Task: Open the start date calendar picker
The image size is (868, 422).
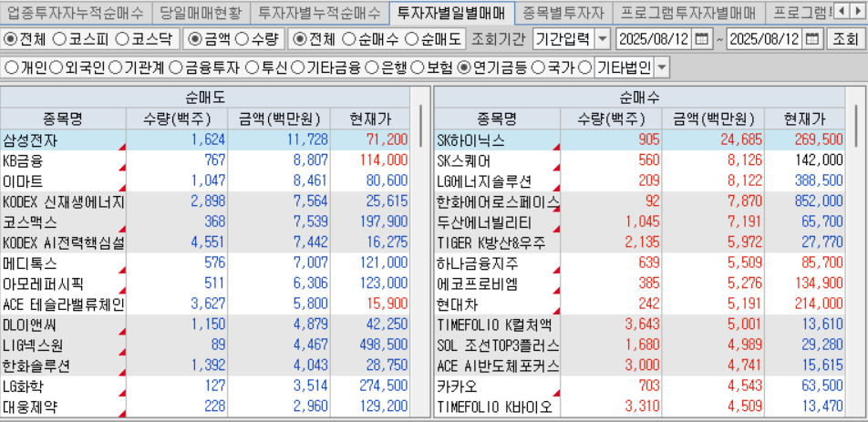Action: (x=701, y=39)
